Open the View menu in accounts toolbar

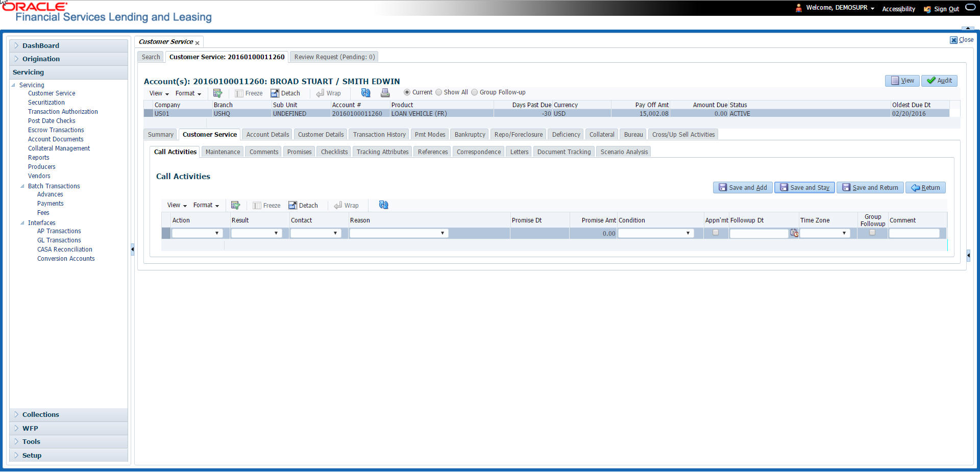[x=159, y=93]
